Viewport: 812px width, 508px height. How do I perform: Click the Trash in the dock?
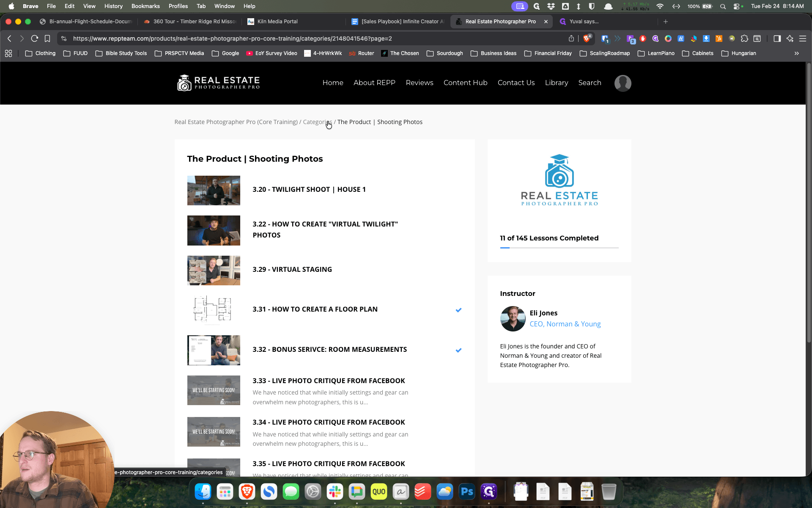pos(609,491)
